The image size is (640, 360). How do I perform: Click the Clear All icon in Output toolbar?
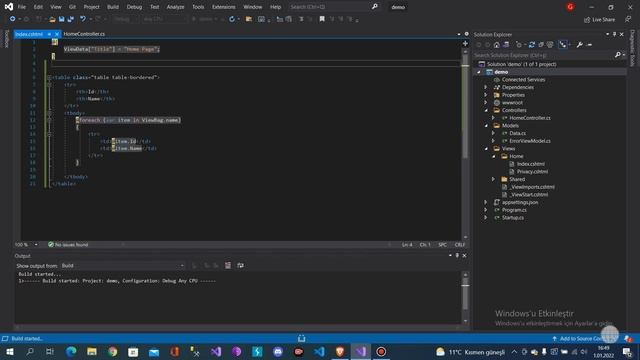click(228, 266)
